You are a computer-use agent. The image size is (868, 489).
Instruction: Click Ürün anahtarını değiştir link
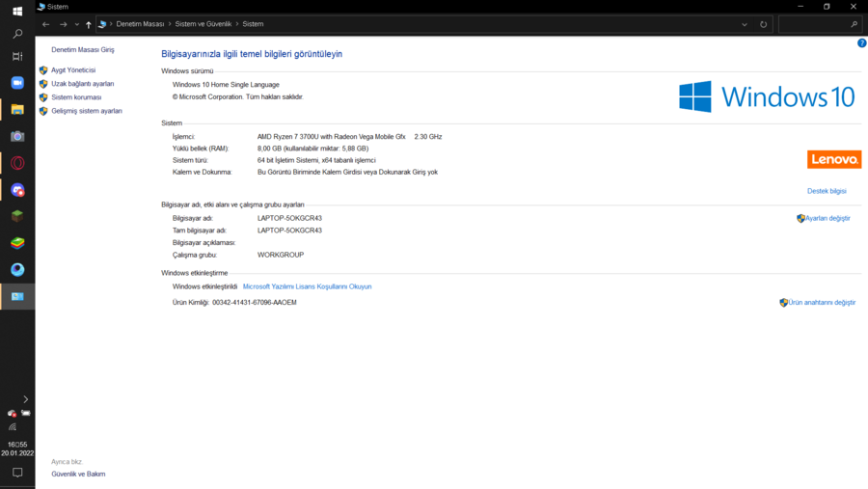[821, 303]
